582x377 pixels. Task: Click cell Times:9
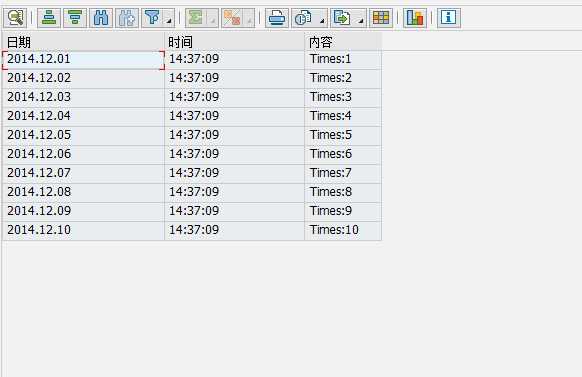click(343, 212)
